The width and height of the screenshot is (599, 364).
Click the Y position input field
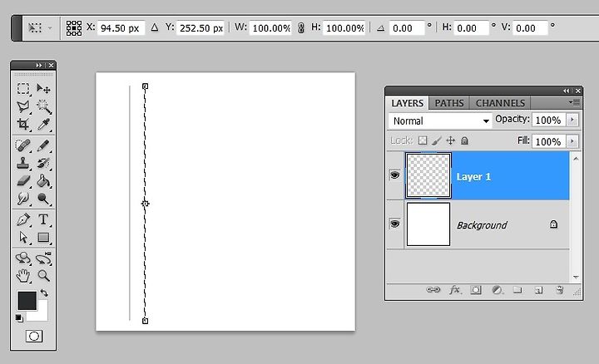200,28
